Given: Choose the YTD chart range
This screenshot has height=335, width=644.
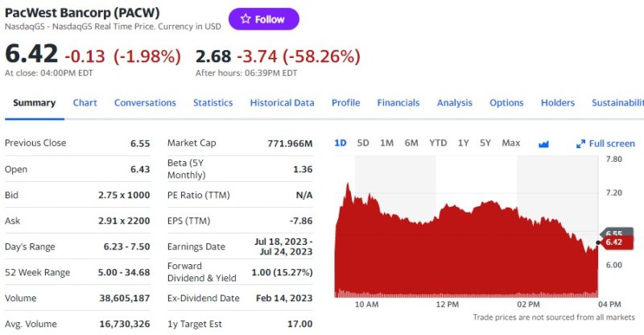Looking at the screenshot, I should pos(438,143).
